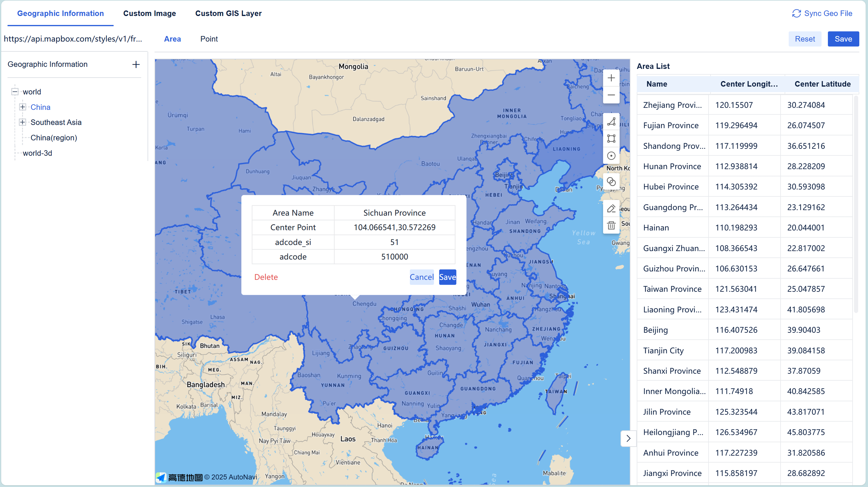Select China(region) tree item
This screenshot has height=487, width=868.
pyautogui.click(x=53, y=138)
